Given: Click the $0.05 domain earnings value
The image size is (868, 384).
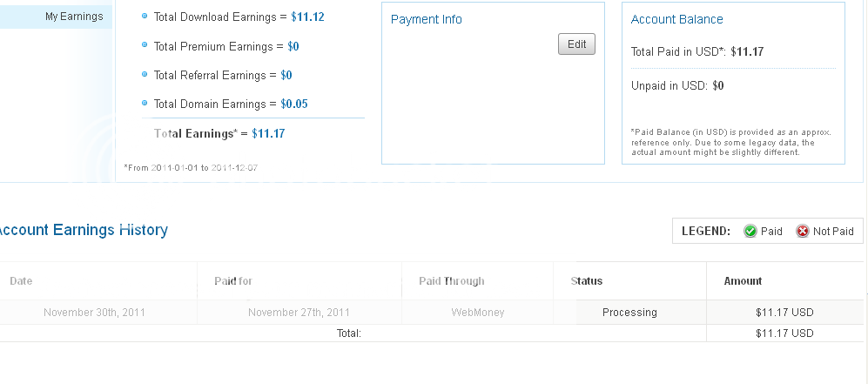Looking at the screenshot, I should [294, 104].
